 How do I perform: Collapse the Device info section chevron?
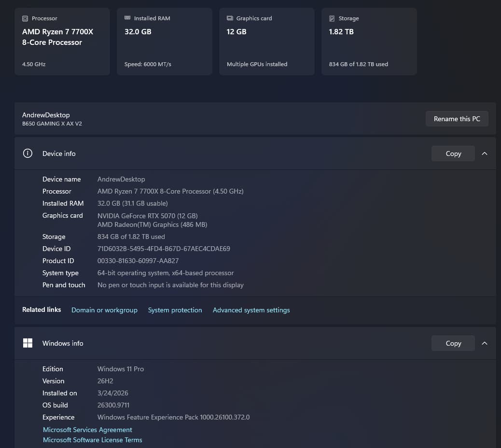(485, 154)
